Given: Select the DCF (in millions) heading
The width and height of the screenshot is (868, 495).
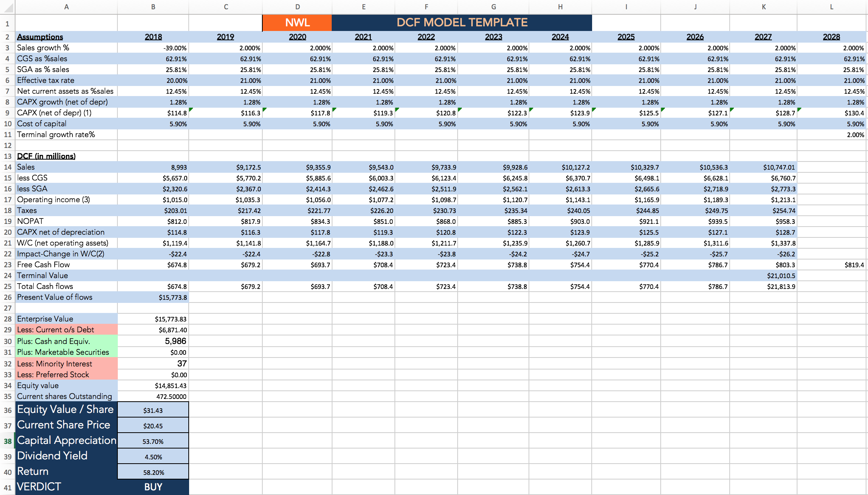Looking at the screenshot, I should pos(66,156).
